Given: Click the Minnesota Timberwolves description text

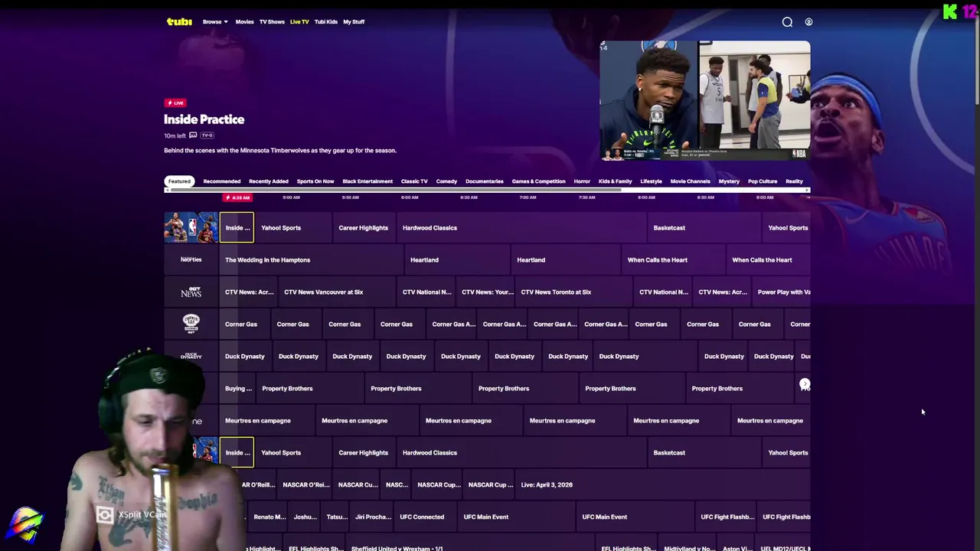Looking at the screenshot, I should (x=280, y=151).
